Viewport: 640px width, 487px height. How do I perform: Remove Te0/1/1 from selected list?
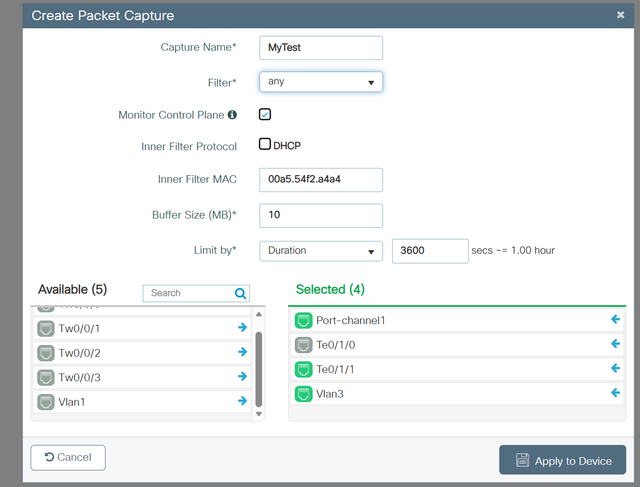coord(616,368)
